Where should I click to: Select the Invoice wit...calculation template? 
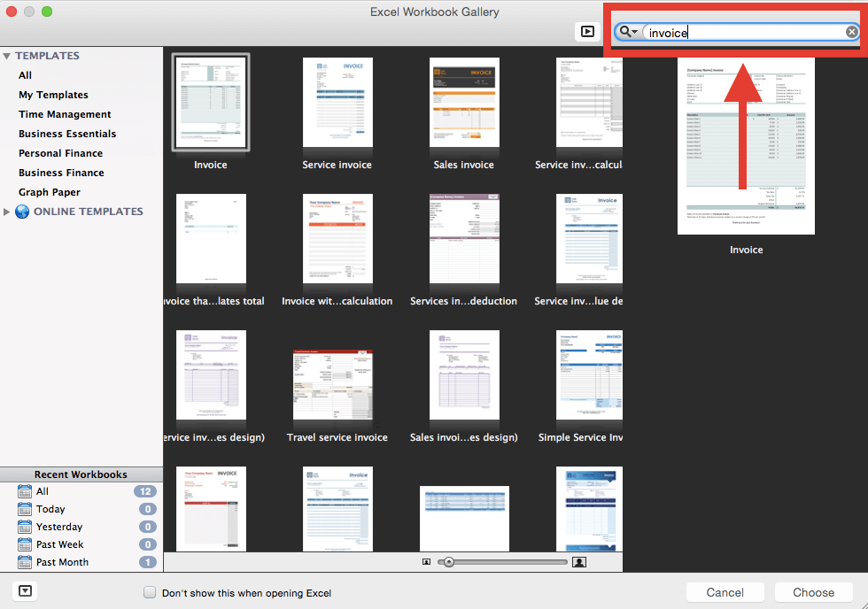tap(337, 238)
